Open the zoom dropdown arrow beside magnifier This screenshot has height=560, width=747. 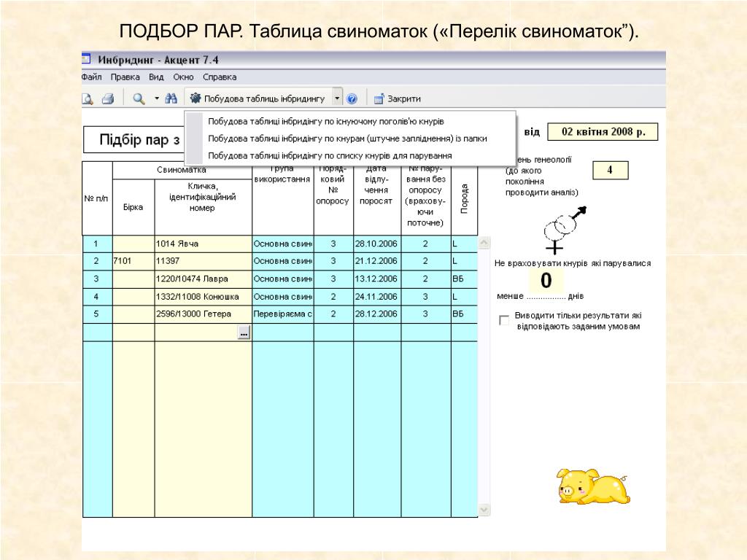point(157,98)
